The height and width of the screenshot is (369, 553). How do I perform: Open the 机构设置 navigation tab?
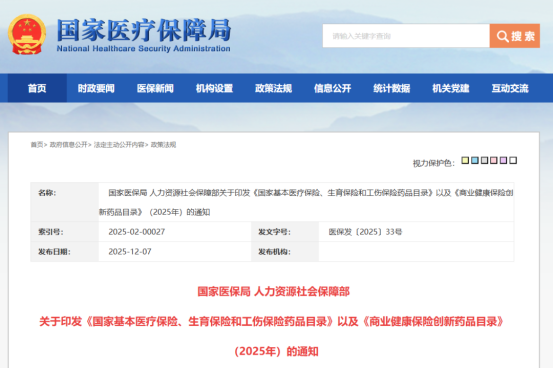pyautogui.click(x=214, y=88)
